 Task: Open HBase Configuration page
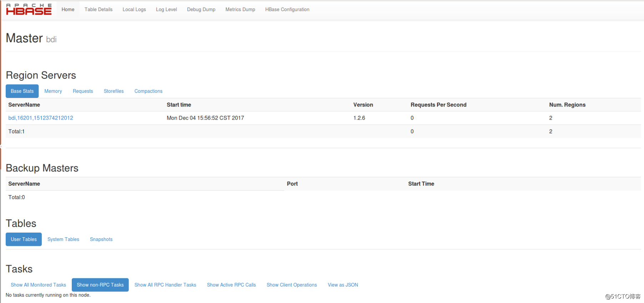click(287, 10)
